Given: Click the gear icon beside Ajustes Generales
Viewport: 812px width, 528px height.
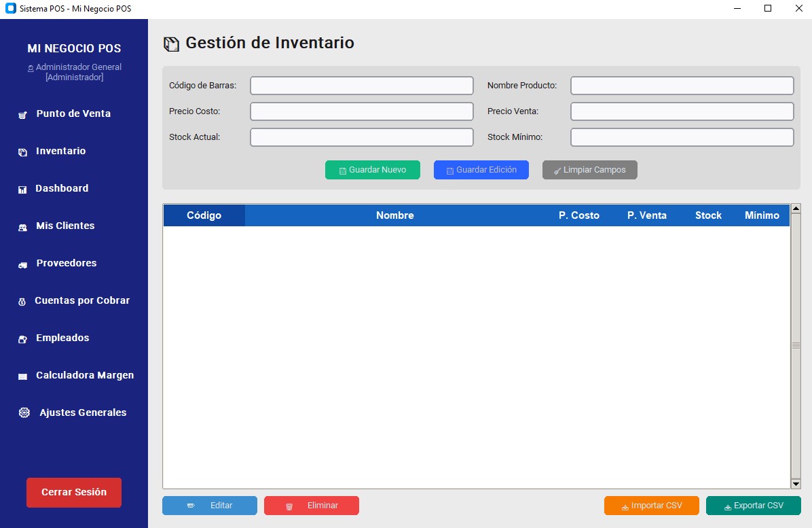Looking at the screenshot, I should 24,412.
